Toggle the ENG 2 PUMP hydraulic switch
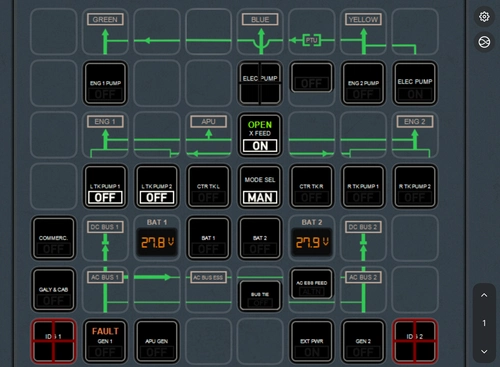This screenshot has width=500, height=367. 363,83
